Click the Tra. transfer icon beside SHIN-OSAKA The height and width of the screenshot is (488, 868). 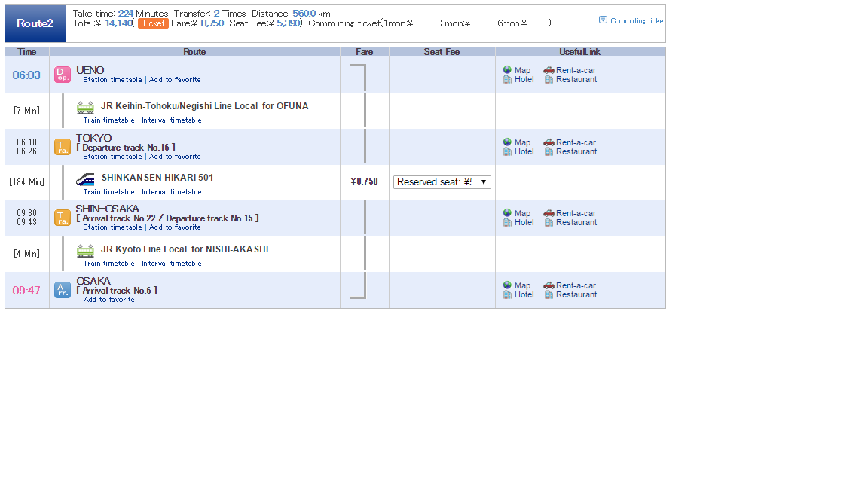(x=63, y=218)
